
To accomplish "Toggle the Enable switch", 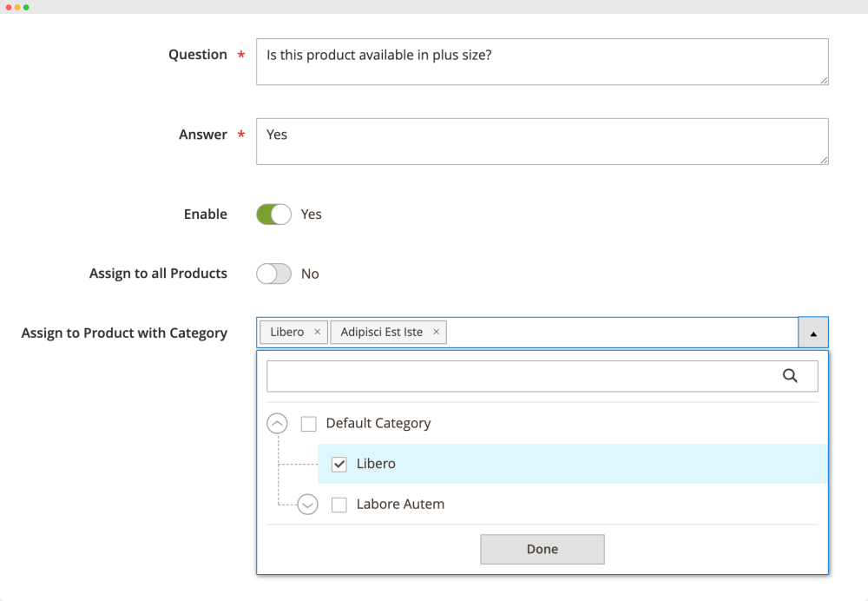I will [273, 215].
